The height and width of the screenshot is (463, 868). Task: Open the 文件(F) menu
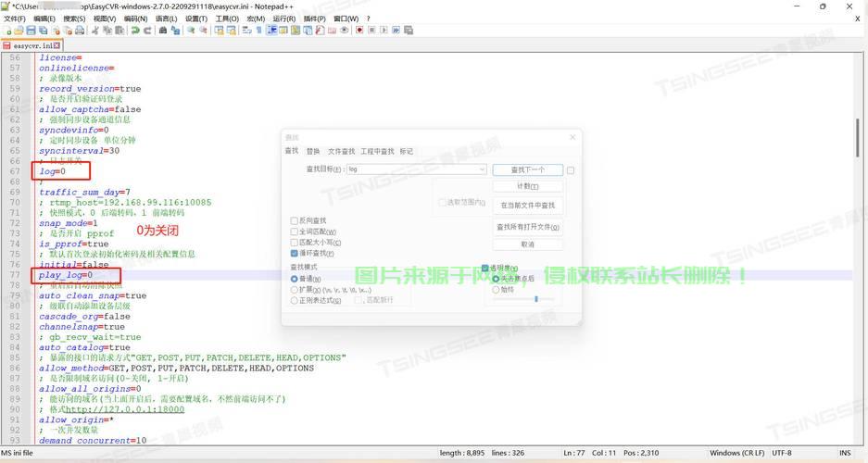pyautogui.click(x=15, y=19)
